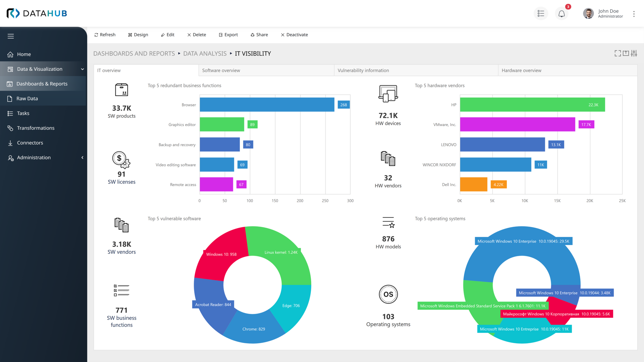
Task: Click the Design toolbar button
Action: tap(138, 35)
